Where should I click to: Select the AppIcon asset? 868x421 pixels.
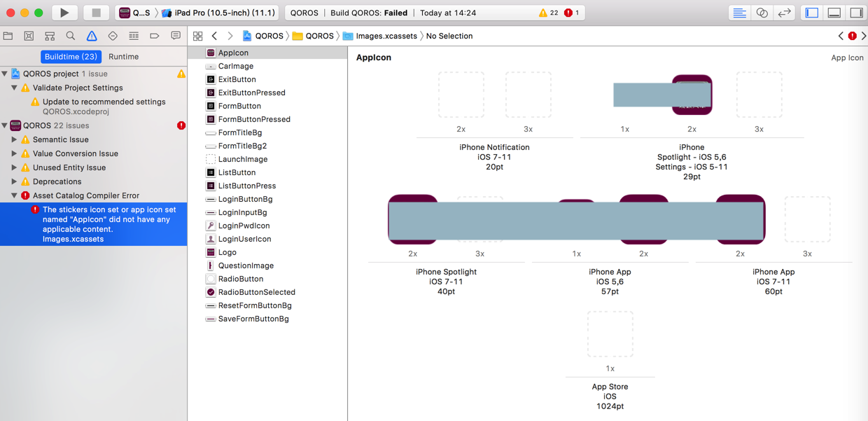pyautogui.click(x=268, y=53)
